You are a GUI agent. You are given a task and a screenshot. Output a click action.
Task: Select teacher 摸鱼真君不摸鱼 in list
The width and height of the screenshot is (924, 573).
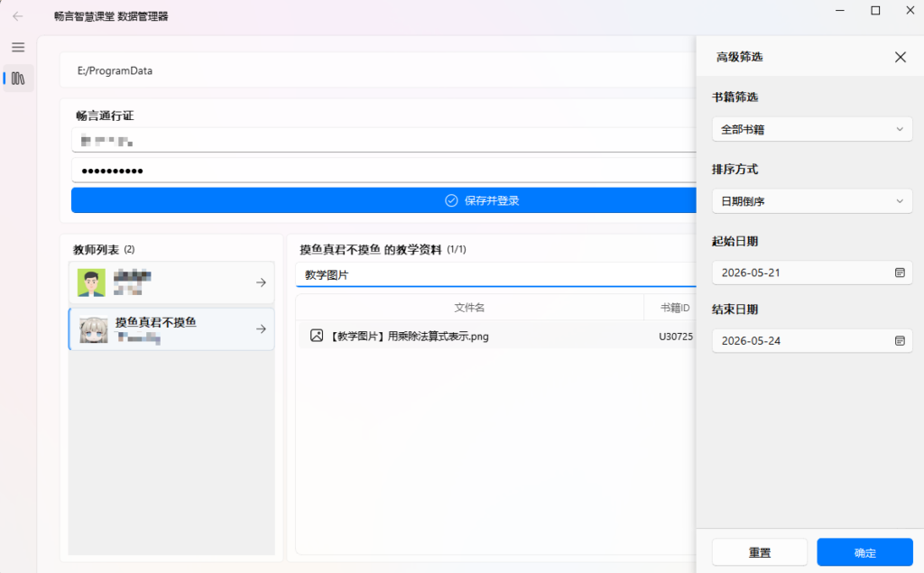pos(171,329)
